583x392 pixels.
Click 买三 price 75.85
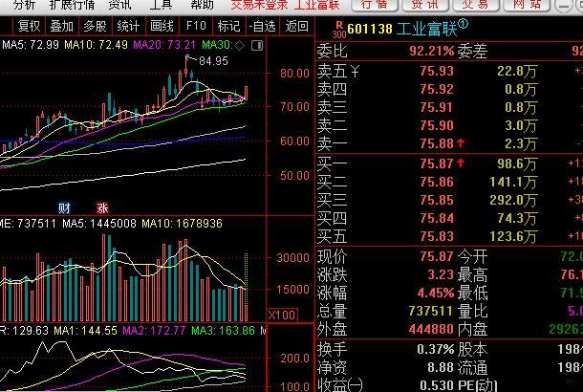click(437, 200)
